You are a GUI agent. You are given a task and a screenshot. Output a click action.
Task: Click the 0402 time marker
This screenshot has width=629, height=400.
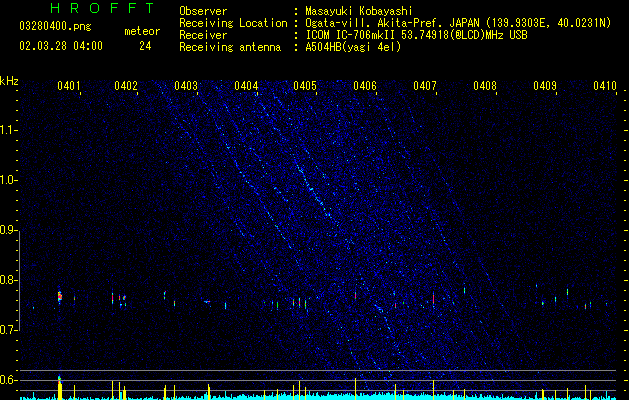point(126,86)
